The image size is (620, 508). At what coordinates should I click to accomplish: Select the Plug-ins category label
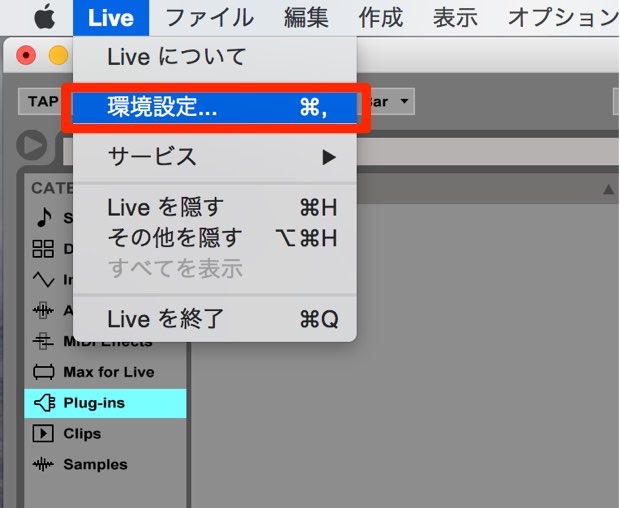pos(94,403)
